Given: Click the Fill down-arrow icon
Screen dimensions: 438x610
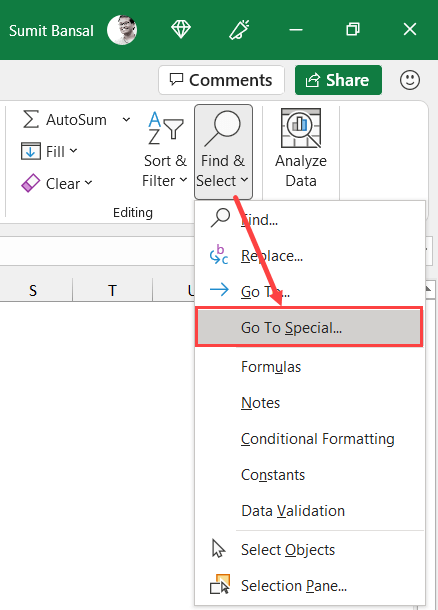Looking at the screenshot, I should [31, 151].
